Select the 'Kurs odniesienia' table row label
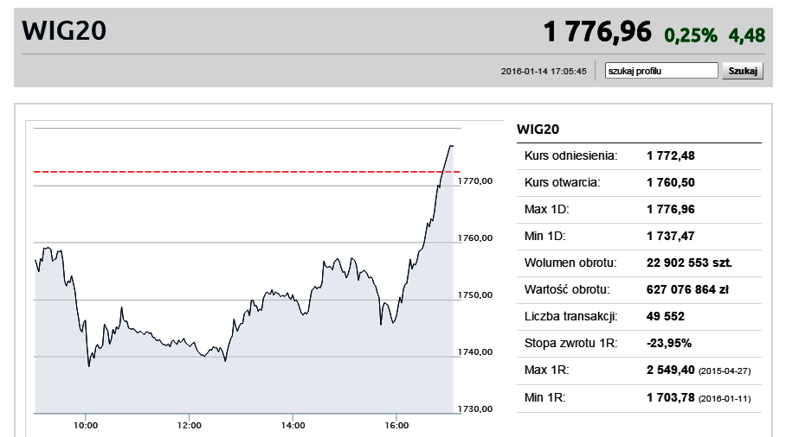Screen dimensions: 786x437 coord(570,156)
